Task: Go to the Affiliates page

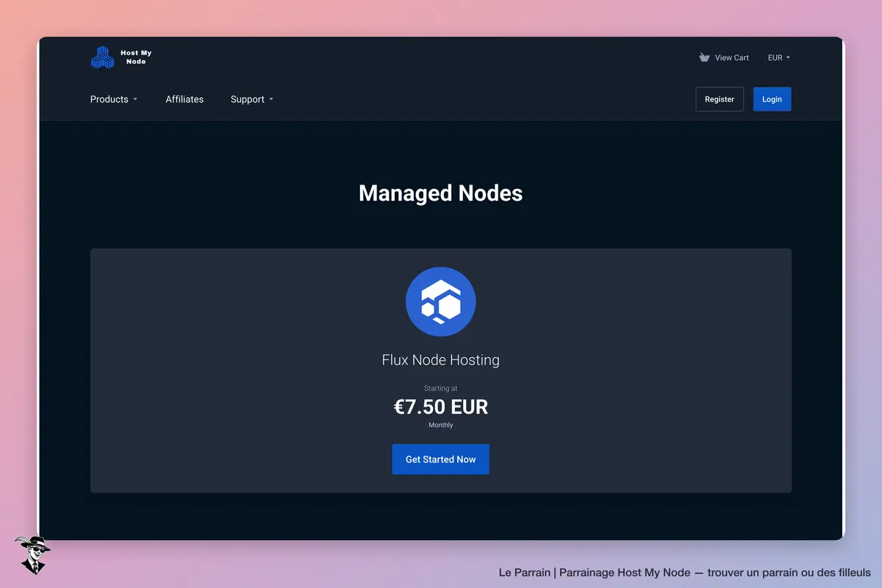Action: (184, 99)
